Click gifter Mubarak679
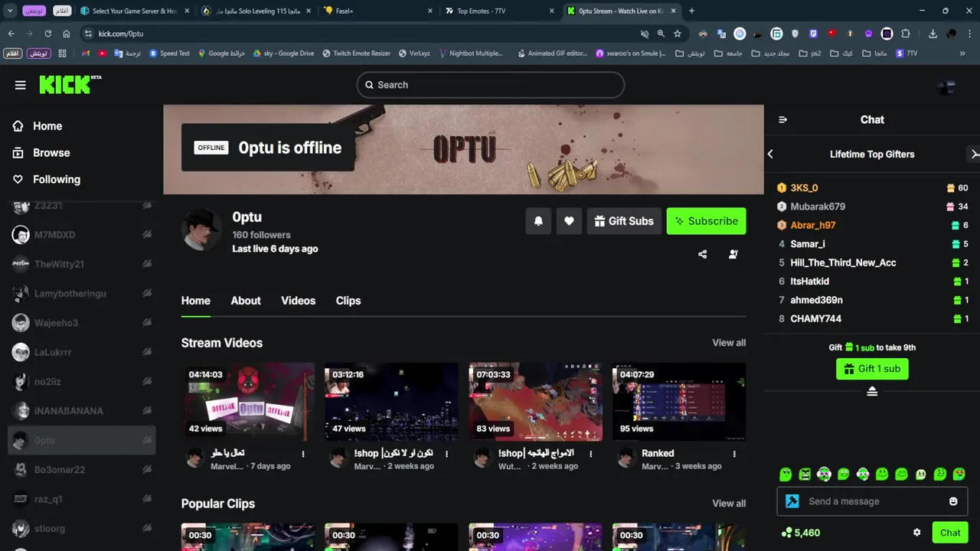 (x=818, y=207)
